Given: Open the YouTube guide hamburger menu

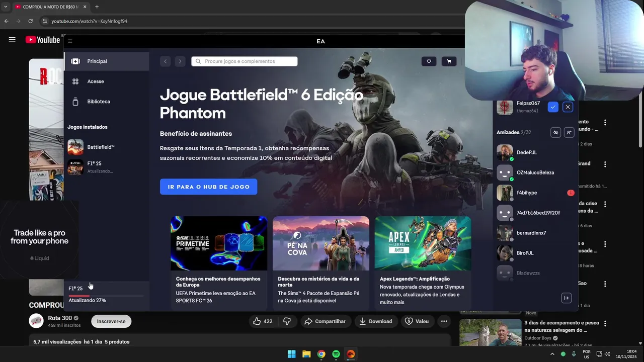Looking at the screenshot, I should click(12, 40).
